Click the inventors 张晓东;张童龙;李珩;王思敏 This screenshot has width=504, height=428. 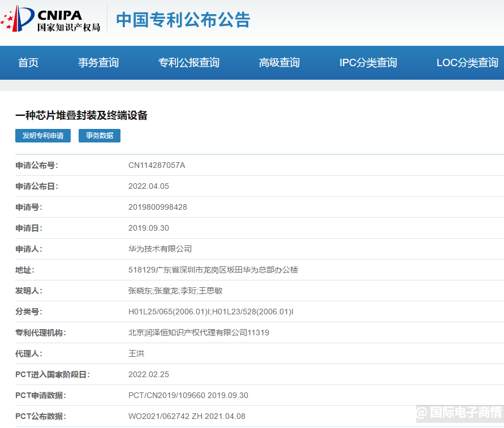(x=175, y=291)
